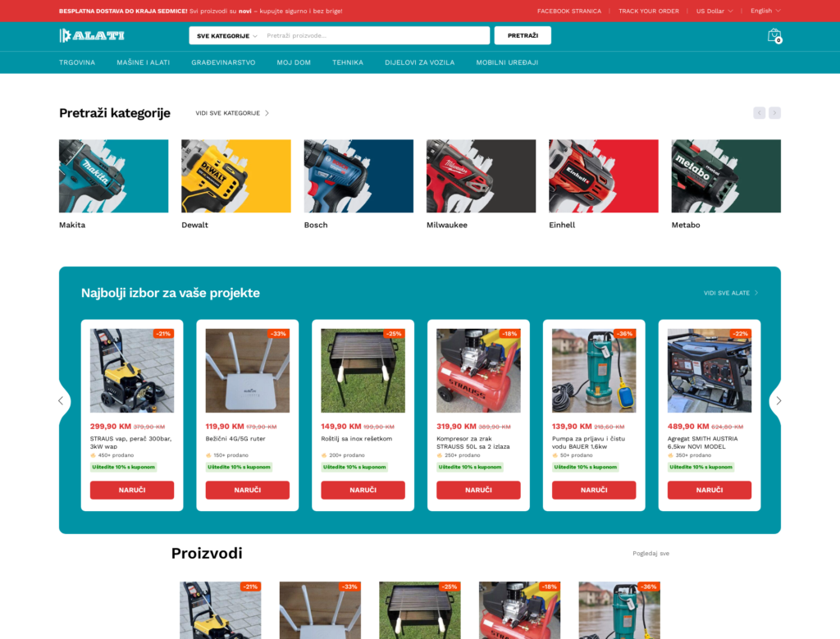840x639 pixels.
Task: Open the Dewalt category thumbnail
Action: pyautogui.click(x=236, y=176)
